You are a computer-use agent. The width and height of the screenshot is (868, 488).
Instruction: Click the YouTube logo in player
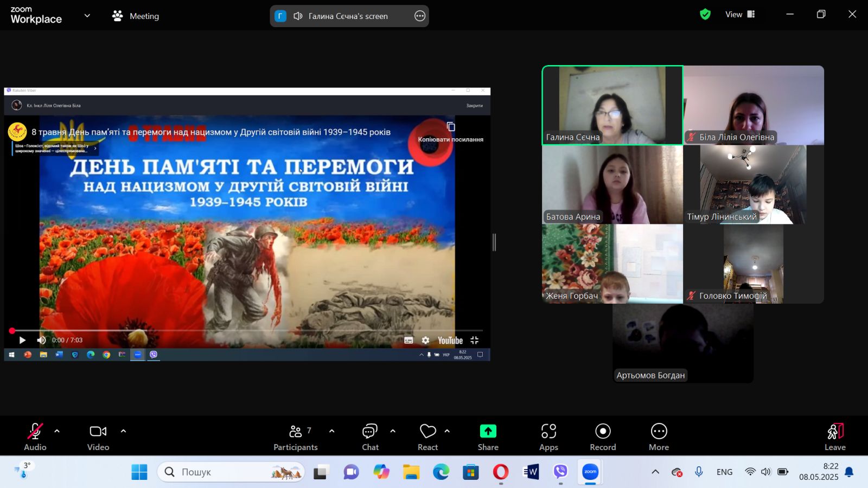[x=450, y=341]
